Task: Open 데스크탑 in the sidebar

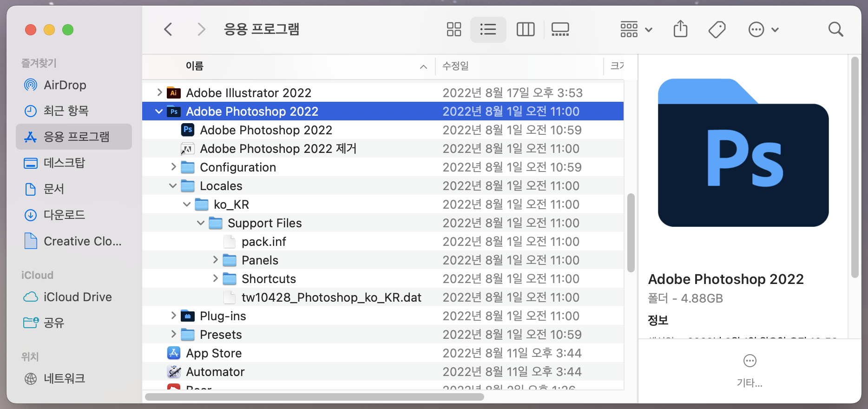Action: click(x=74, y=163)
